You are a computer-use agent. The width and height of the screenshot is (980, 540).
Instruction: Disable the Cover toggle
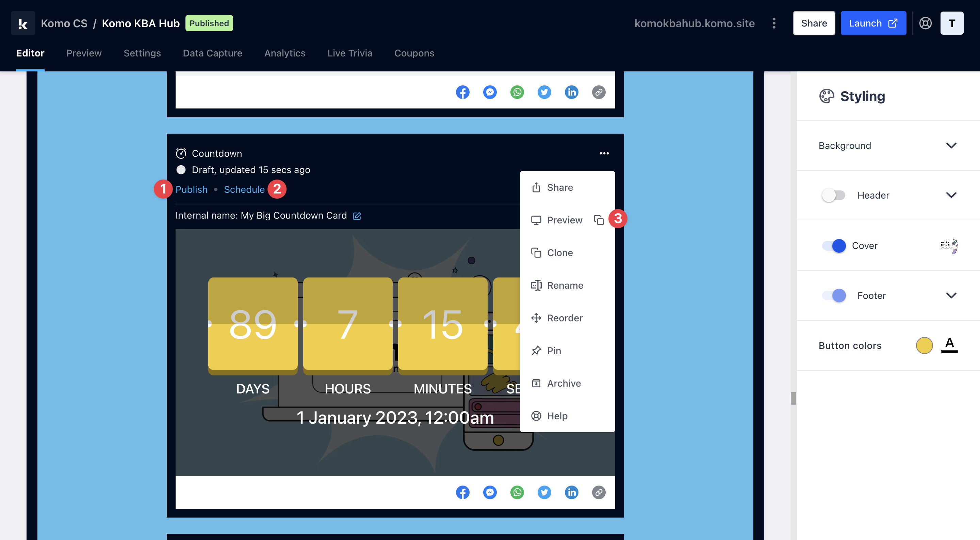pyautogui.click(x=834, y=246)
